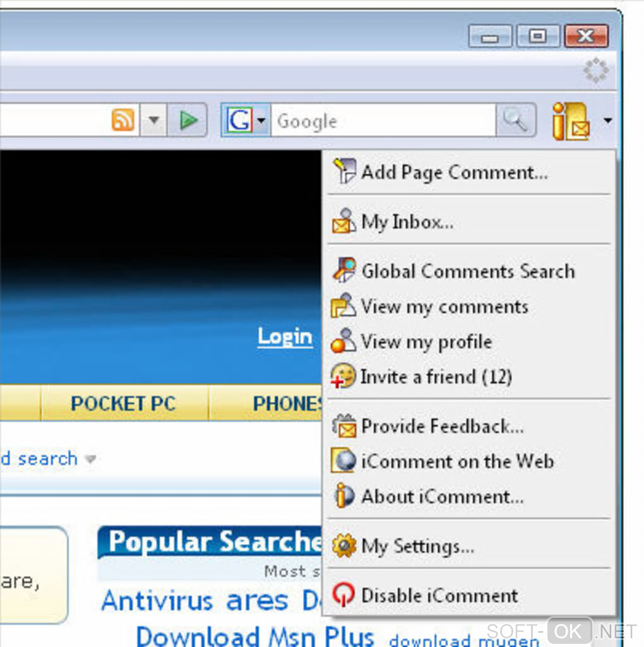Select My Inbox... menu entry
Viewport: 644px width, 647px height.
point(469,222)
